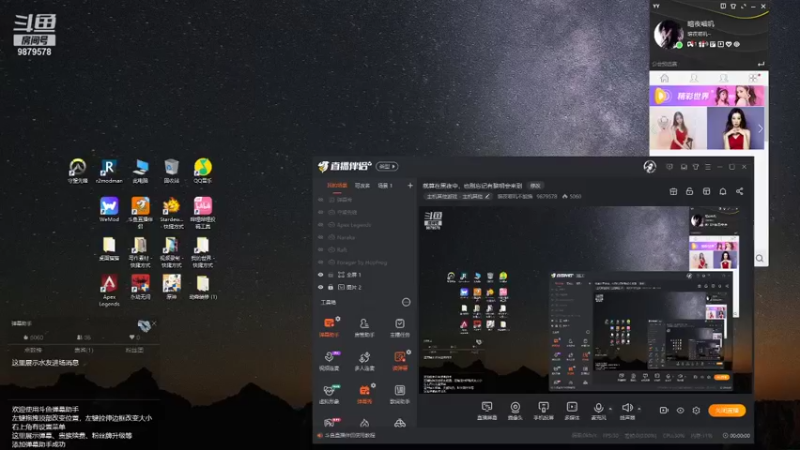Open the stream settings gear
This screenshot has height=450, width=800.
point(696,410)
